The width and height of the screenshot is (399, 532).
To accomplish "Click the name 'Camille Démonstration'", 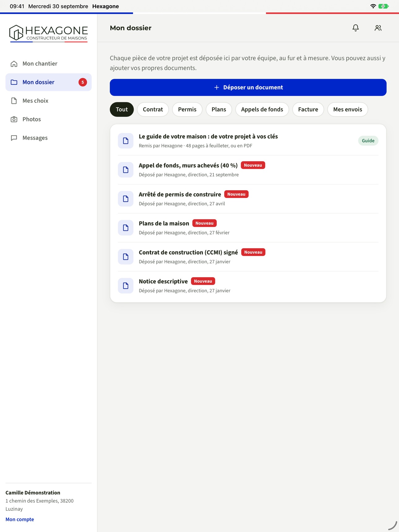I will tap(33, 493).
